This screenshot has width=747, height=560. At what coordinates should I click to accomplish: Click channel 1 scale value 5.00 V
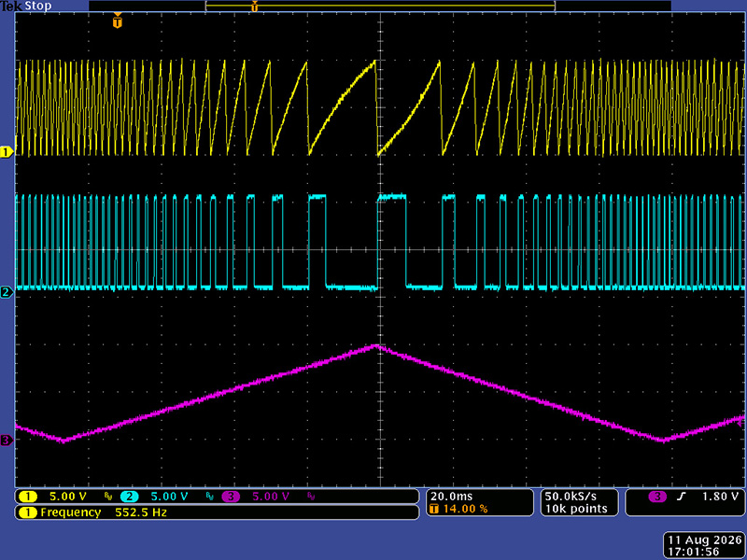click(68, 497)
